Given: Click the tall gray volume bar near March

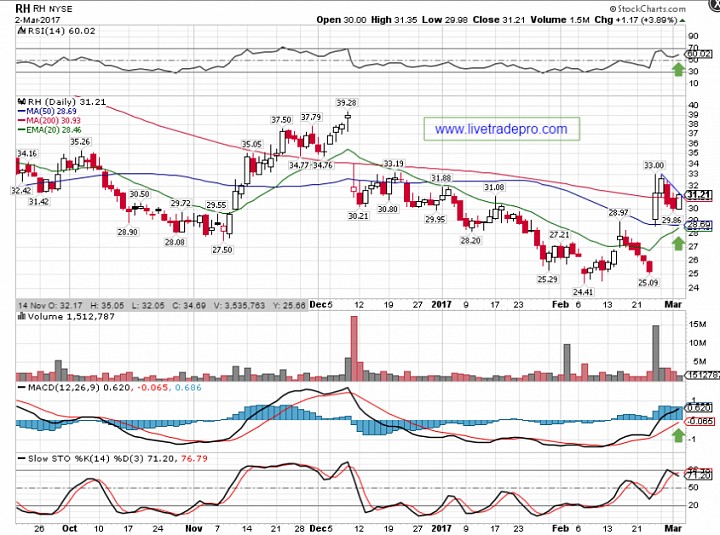Looking at the screenshot, I should (x=656, y=353).
